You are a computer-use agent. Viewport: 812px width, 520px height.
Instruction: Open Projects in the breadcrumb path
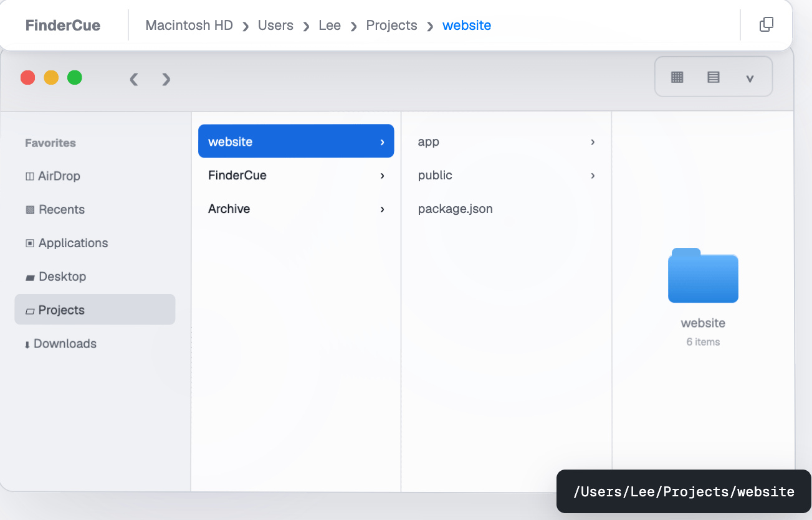pyautogui.click(x=391, y=26)
